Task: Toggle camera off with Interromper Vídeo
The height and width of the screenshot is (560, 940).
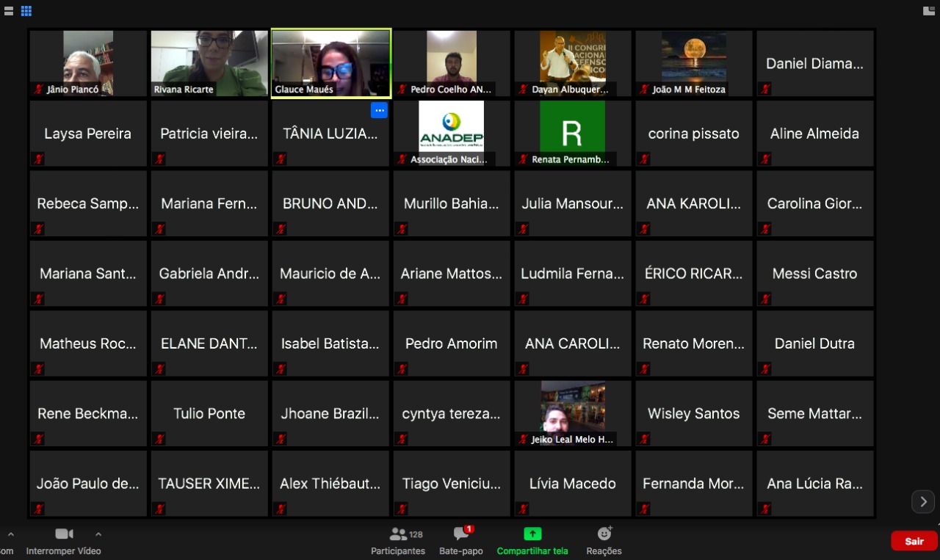Action: [64, 541]
